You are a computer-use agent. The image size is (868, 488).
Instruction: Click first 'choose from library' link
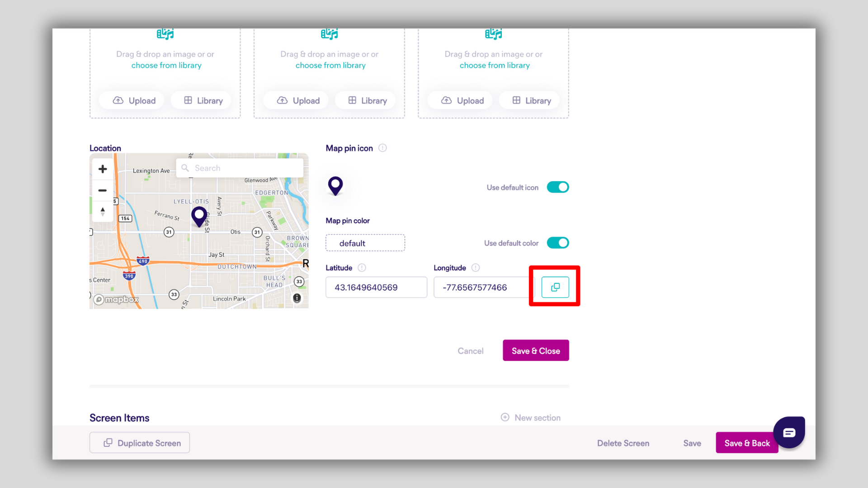[166, 66]
